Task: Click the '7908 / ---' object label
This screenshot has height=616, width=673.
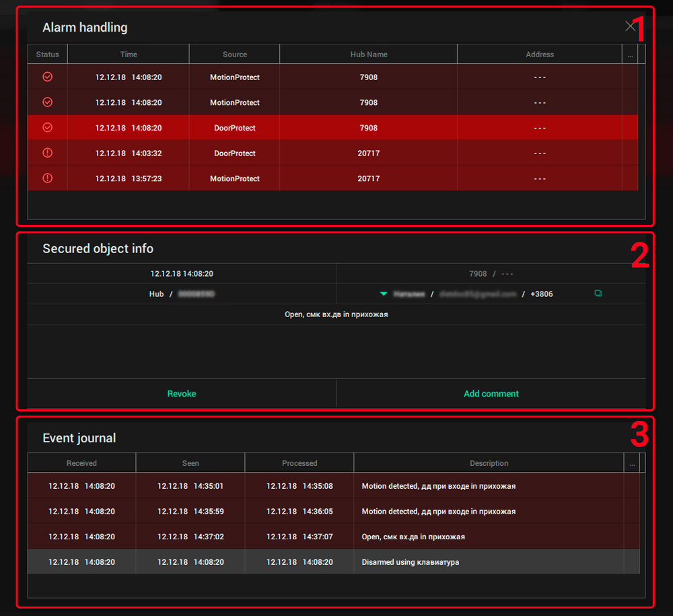Action: coord(491,274)
